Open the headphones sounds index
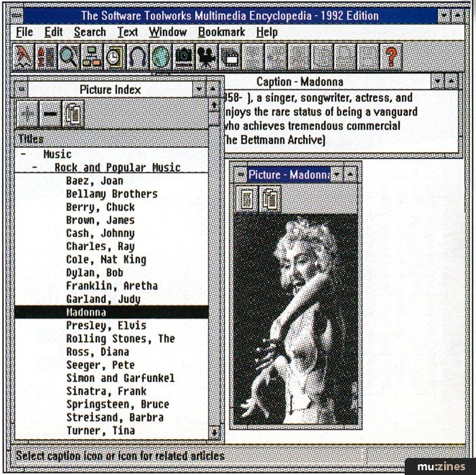Screen dimensions: 476x475 138,57
